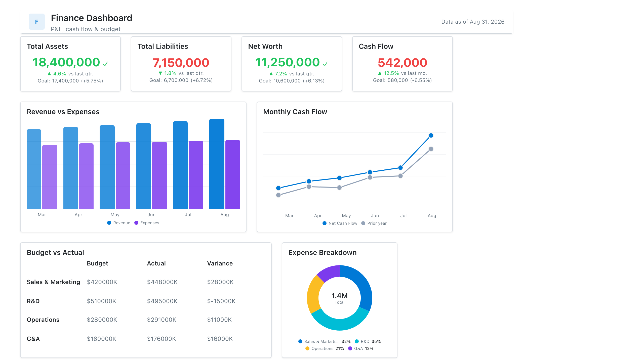Image resolution: width=644 pixels, height=362 pixels.
Task: Click the $176000K actual value
Action: 162,339
